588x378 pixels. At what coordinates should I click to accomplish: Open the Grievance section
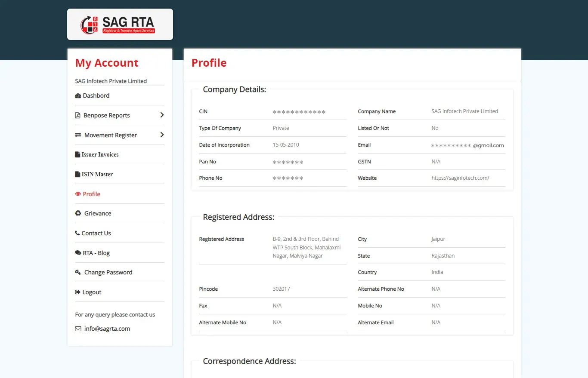click(x=98, y=213)
